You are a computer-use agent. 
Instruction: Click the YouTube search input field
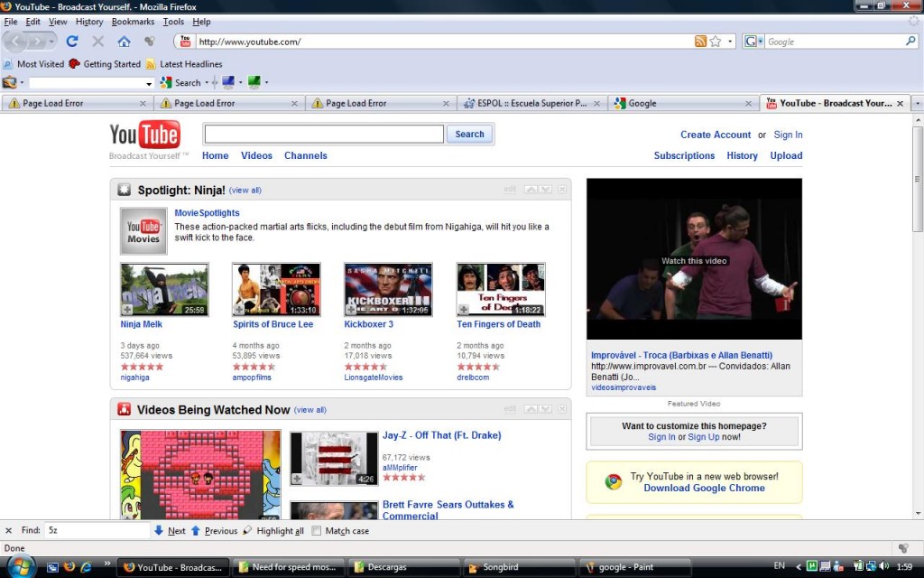click(x=324, y=134)
